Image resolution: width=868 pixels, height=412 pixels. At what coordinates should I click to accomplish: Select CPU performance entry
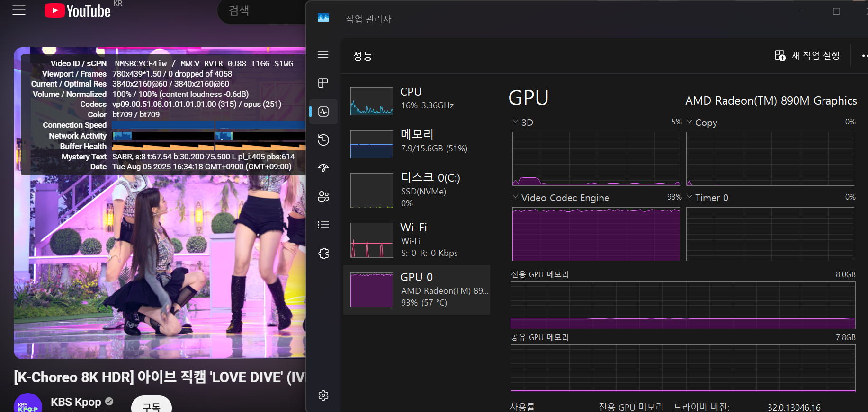[417, 101]
